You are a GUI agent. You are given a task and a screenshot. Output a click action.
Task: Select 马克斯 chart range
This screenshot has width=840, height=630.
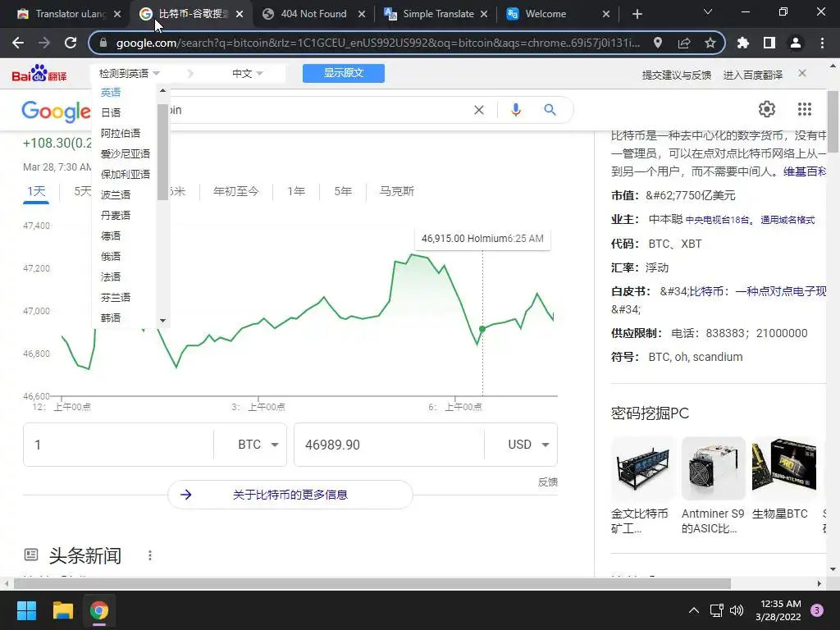(x=396, y=191)
